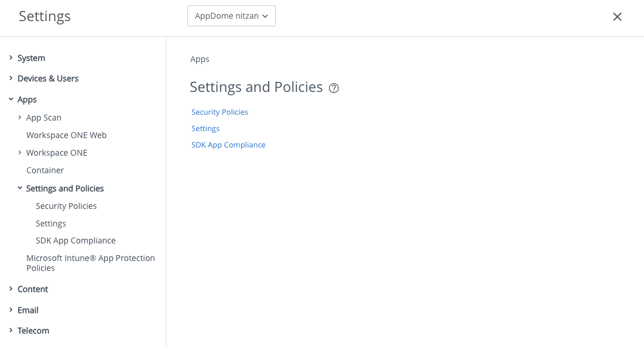
Task: Expand the Workspace ONE section
Action: [x=56, y=152]
